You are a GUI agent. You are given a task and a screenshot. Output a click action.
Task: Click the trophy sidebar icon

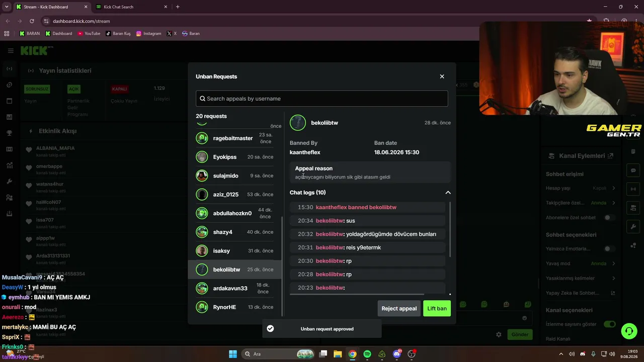pyautogui.click(x=10, y=133)
